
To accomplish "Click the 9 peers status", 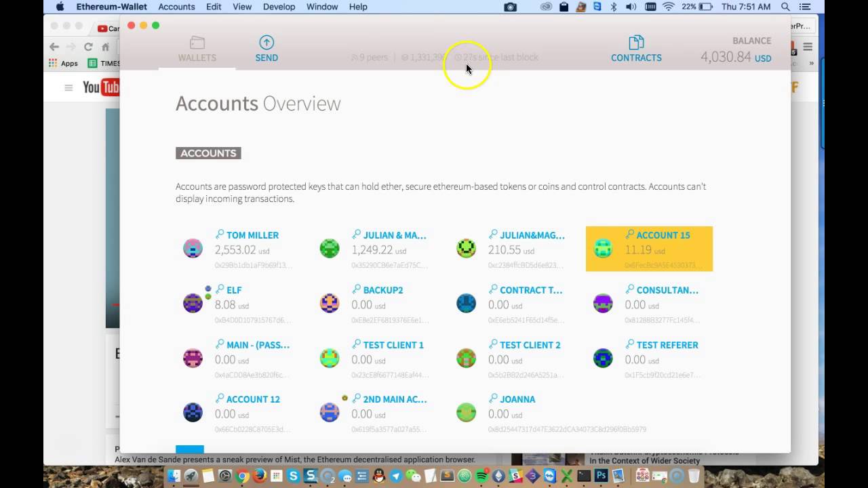I will coord(370,58).
